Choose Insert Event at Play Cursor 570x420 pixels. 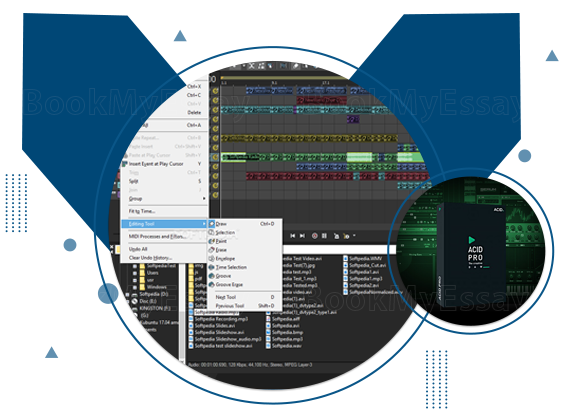[156, 164]
